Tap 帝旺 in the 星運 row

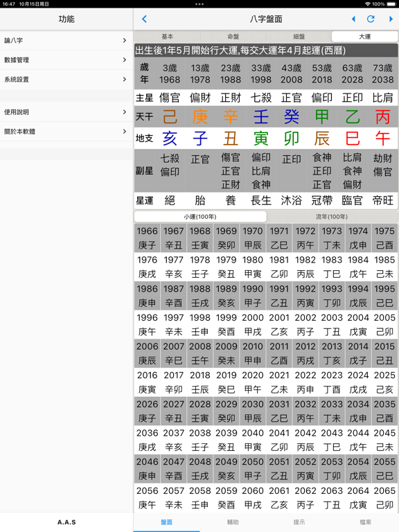tap(382, 200)
